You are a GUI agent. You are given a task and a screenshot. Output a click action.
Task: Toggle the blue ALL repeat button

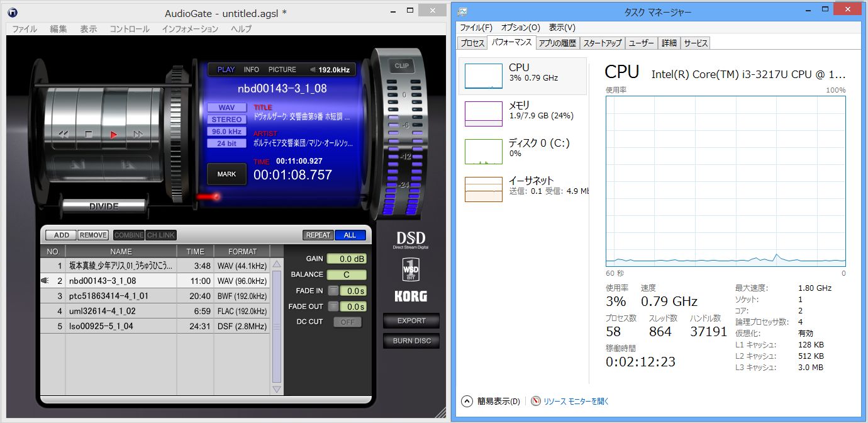coord(350,235)
